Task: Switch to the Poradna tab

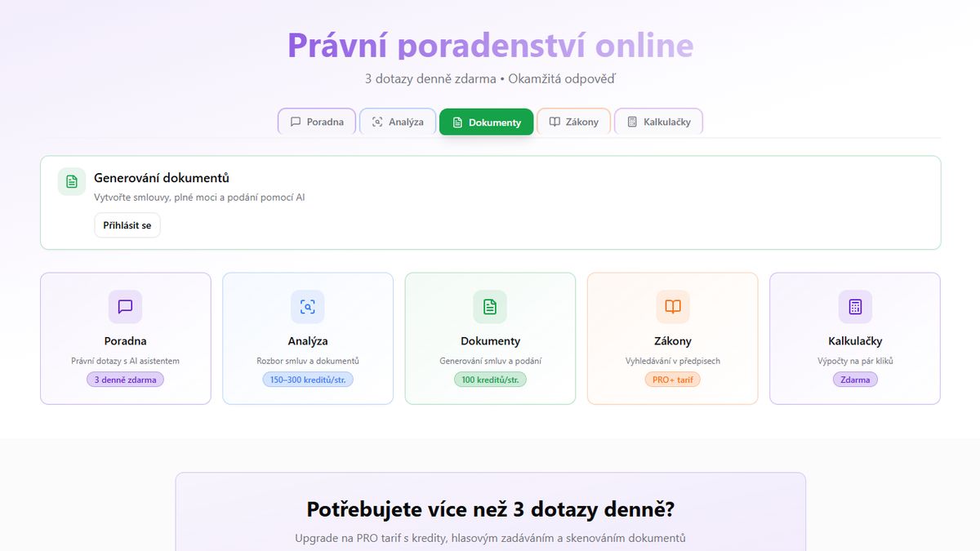Action: click(317, 122)
